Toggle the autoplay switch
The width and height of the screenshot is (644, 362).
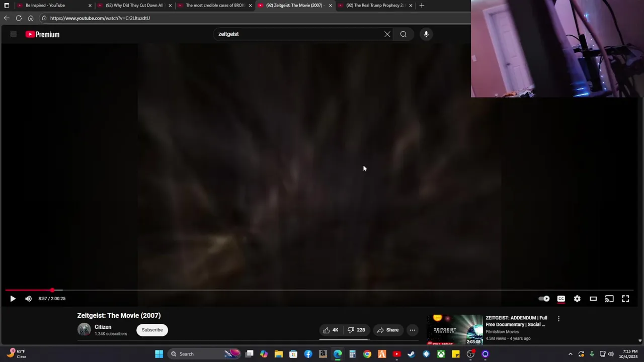click(x=544, y=299)
